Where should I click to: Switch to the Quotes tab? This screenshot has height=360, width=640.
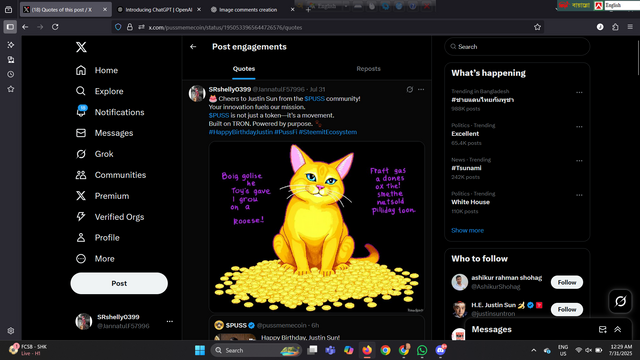[x=244, y=69]
